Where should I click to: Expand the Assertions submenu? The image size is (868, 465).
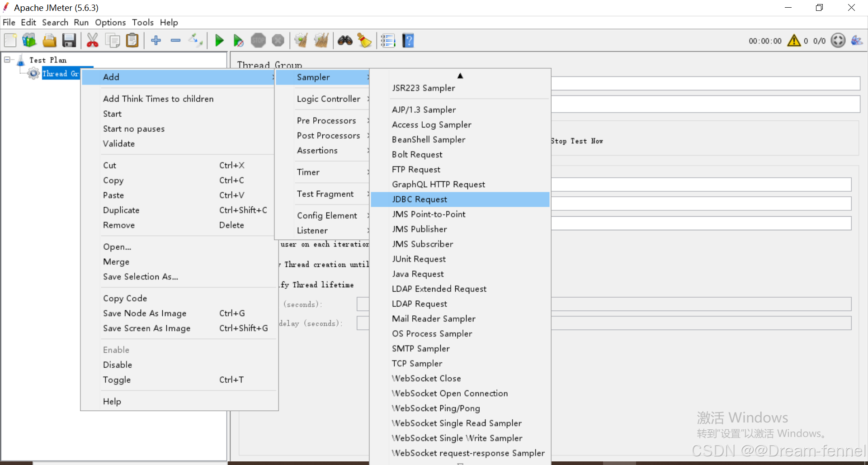(x=323, y=150)
